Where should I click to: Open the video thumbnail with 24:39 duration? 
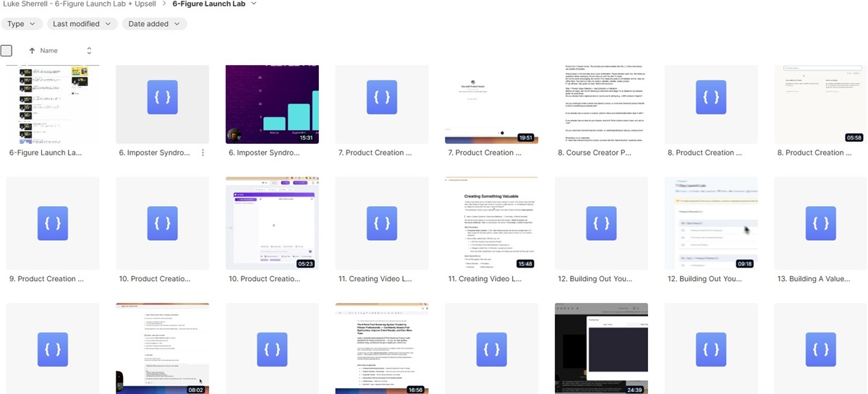(601, 347)
